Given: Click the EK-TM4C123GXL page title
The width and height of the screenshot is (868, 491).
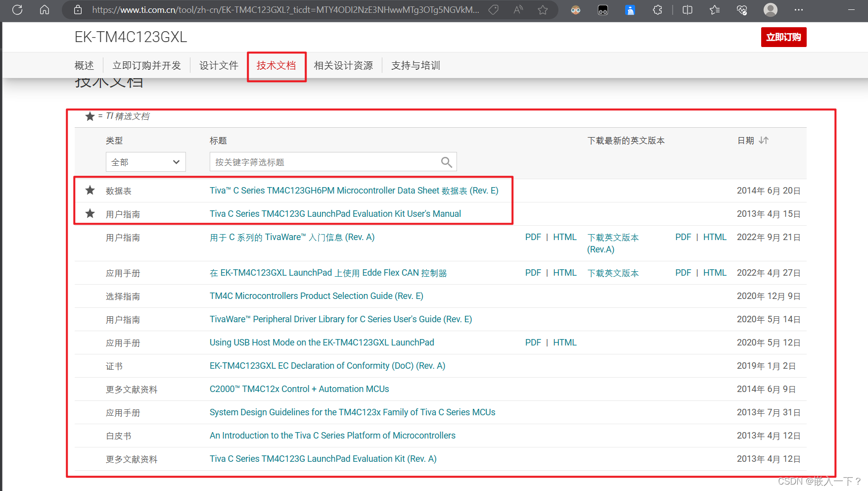Looking at the screenshot, I should (131, 37).
